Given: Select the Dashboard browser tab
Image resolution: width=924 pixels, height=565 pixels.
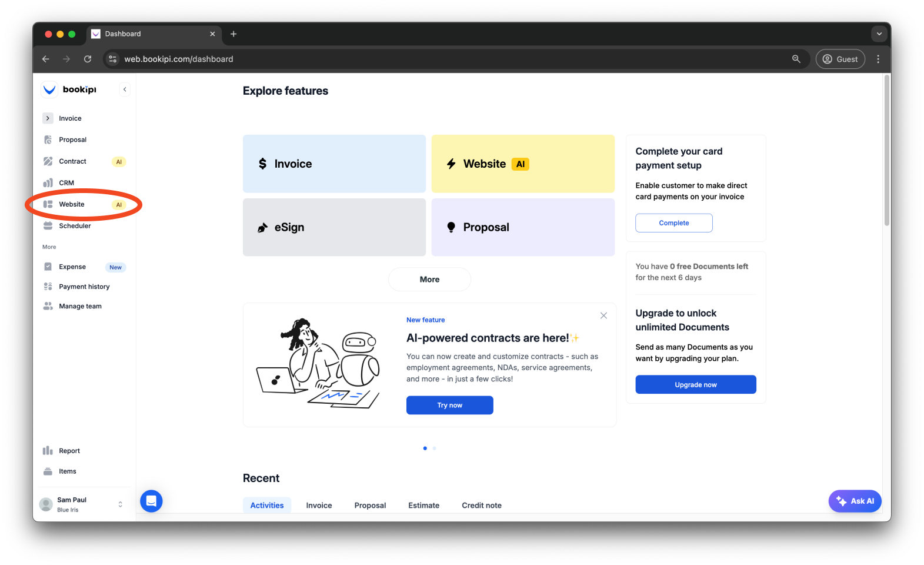Looking at the screenshot, I should pyautogui.click(x=154, y=34).
